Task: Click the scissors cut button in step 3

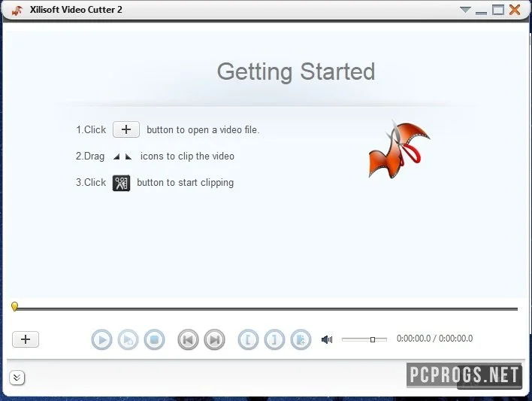Action: pyautogui.click(x=121, y=183)
